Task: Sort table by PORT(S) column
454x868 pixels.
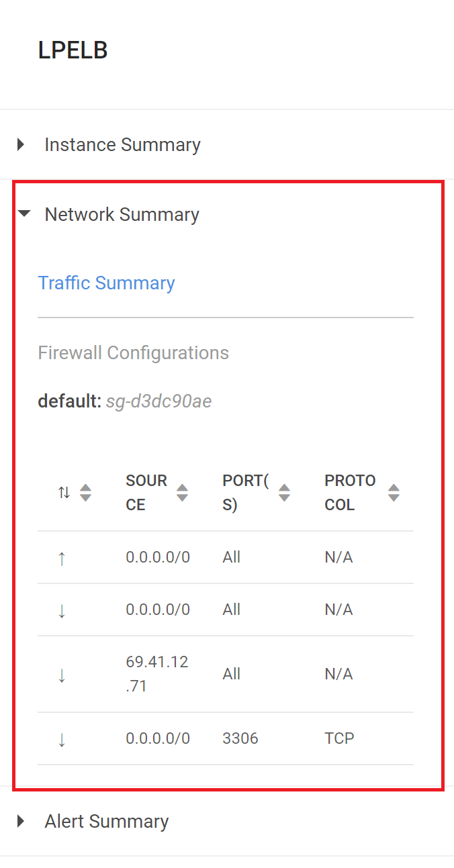Action: (x=284, y=493)
